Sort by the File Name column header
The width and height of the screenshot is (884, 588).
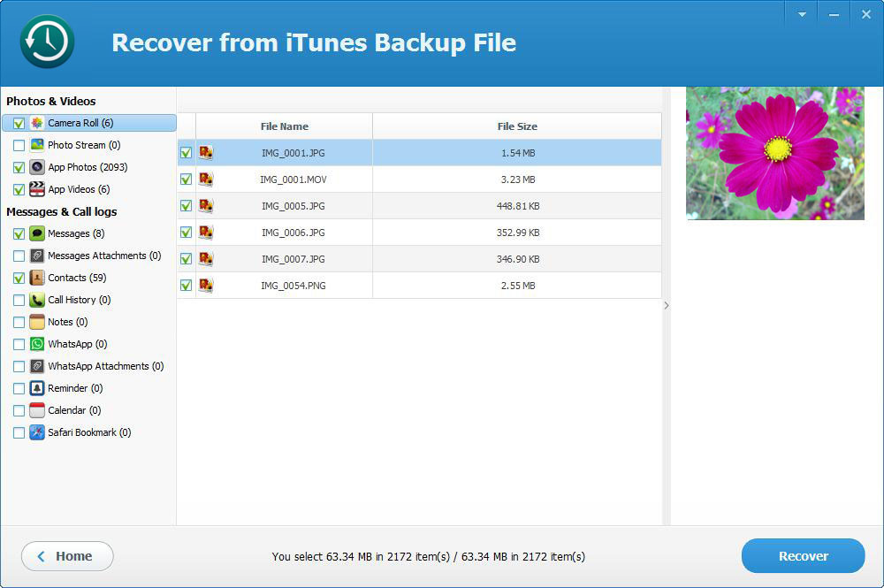point(284,126)
